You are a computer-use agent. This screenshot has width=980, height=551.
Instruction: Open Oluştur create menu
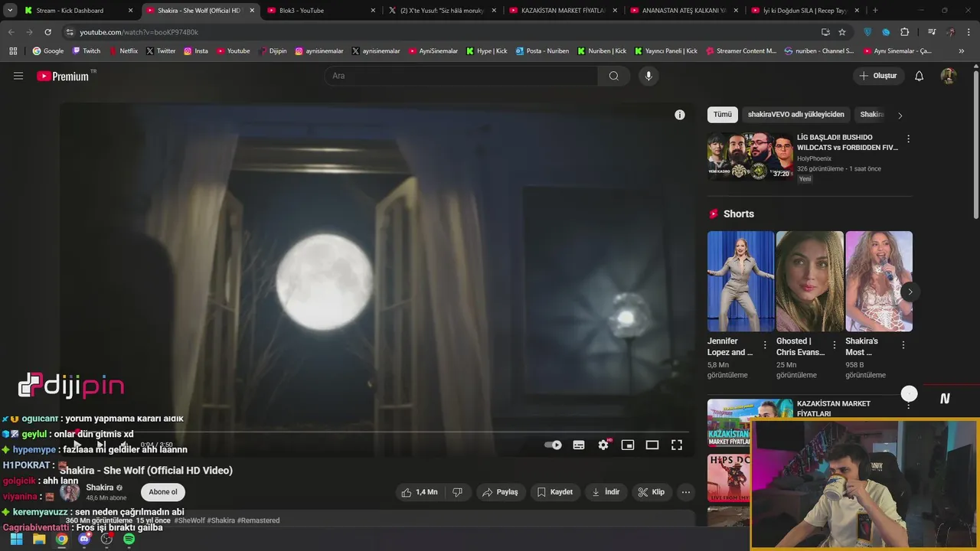tap(878, 76)
